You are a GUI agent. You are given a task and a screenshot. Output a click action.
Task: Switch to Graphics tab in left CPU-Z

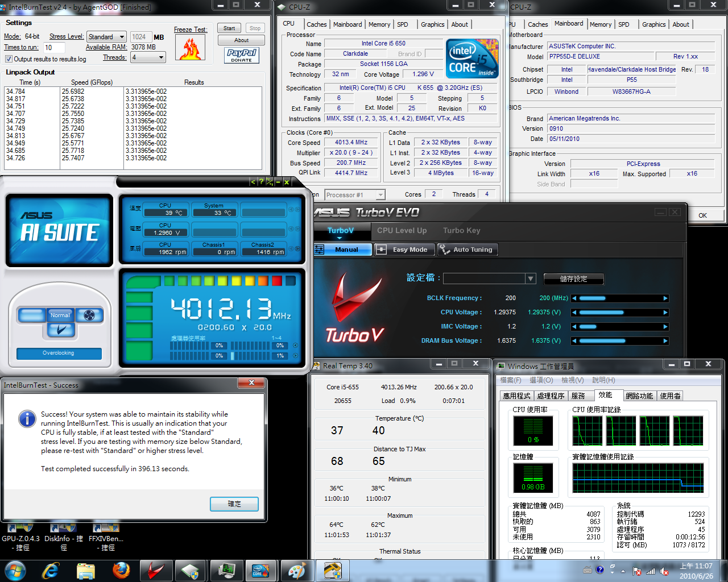point(433,24)
